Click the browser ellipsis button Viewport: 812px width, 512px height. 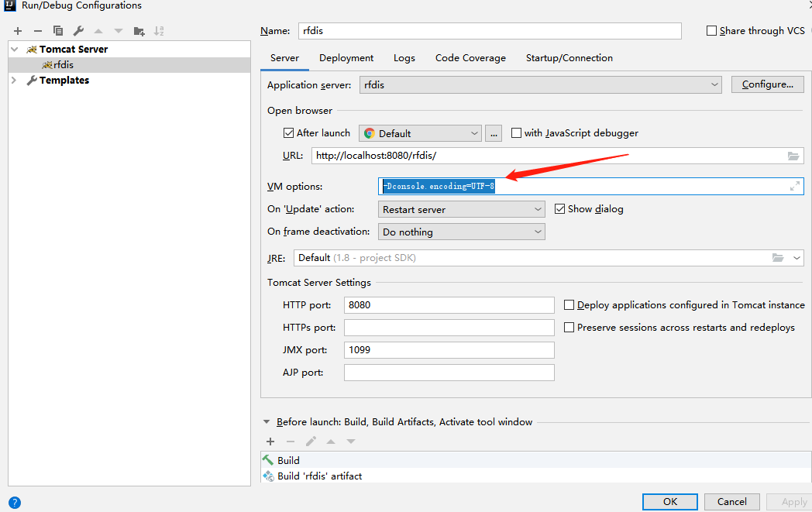pyautogui.click(x=494, y=133)
